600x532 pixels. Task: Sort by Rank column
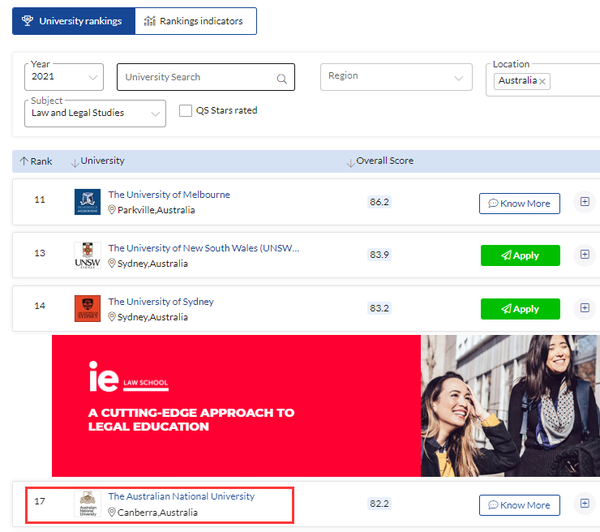36,161
